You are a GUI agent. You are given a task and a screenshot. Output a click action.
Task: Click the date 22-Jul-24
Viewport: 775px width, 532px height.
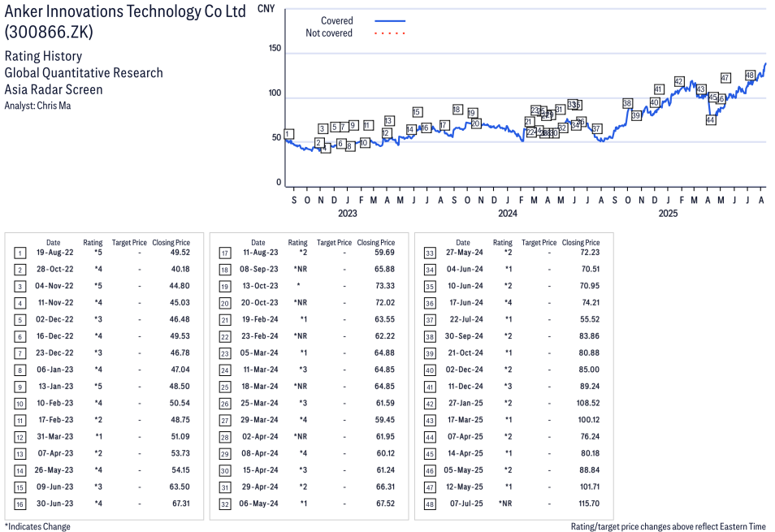click(x=466, y=319)
